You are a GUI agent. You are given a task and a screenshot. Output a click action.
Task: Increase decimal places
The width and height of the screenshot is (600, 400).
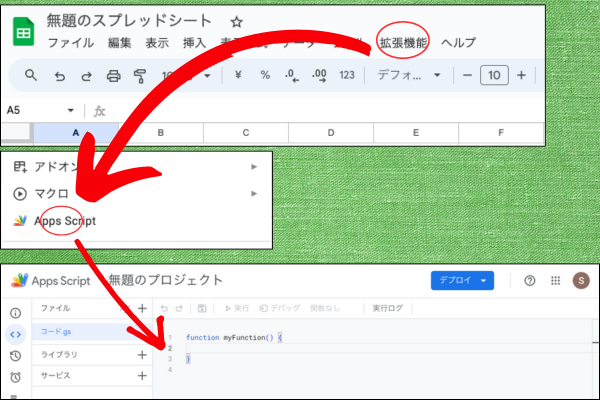pos(319,75)
